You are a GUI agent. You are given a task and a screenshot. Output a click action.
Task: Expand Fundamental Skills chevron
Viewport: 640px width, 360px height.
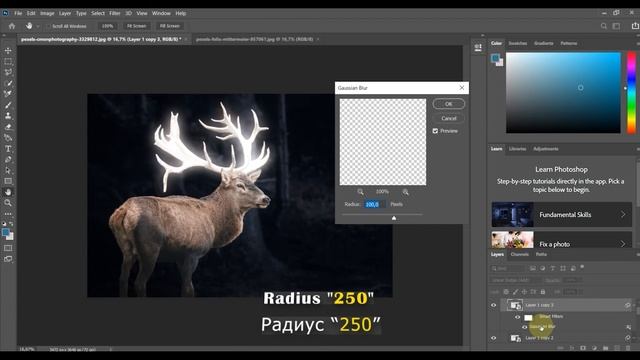623,214
